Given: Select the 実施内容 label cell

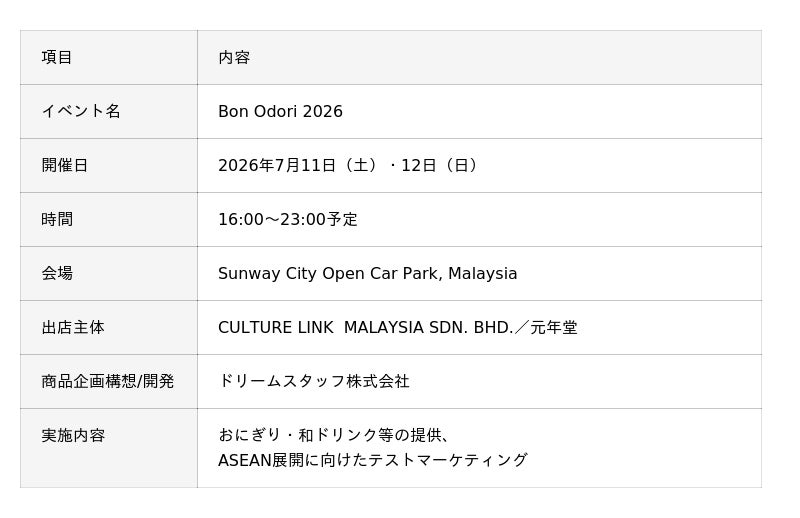Looking at the screenshot, I should pos(109,448).
